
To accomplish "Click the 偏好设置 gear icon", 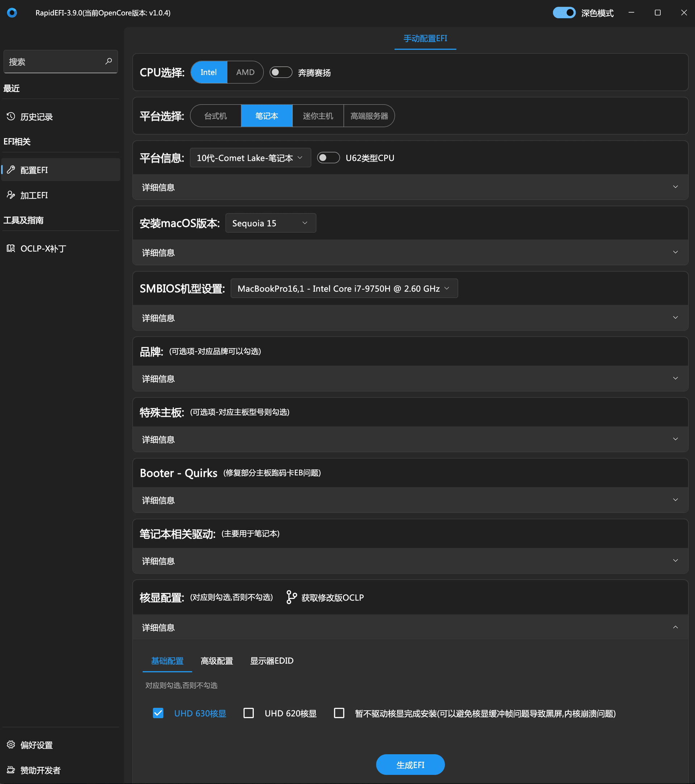I will pos(11,745).
